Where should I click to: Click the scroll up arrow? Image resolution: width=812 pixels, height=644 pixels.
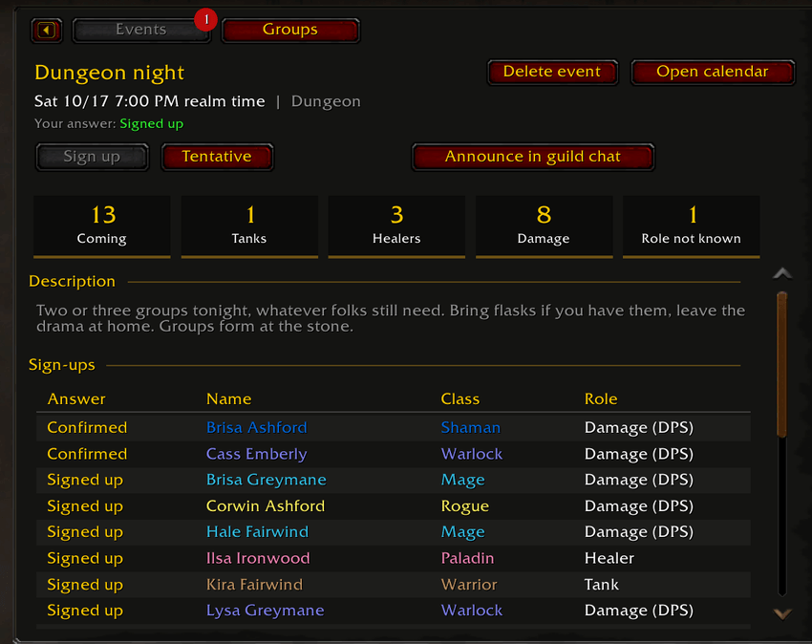(x=782, y=273)
